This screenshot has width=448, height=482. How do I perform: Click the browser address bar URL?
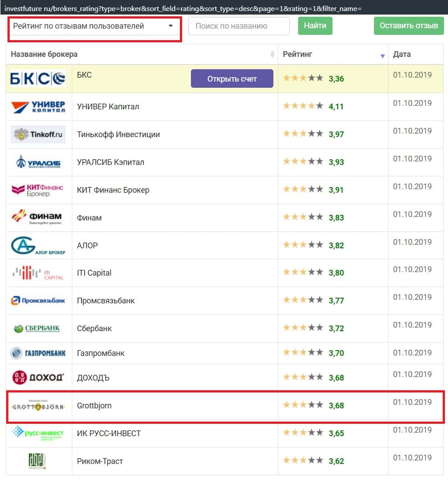(183, 9)
